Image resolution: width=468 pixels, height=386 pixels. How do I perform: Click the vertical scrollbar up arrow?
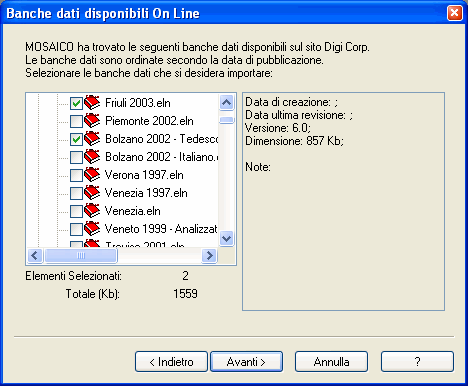click(227, 102)
